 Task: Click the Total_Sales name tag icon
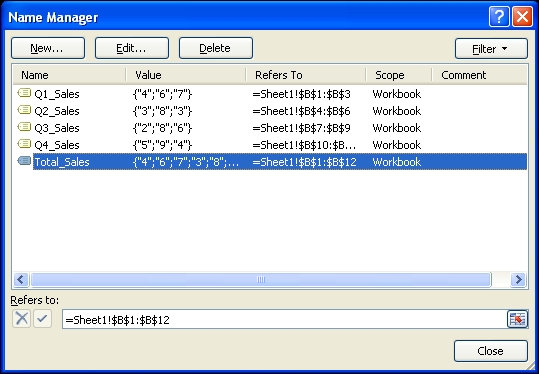(24, 161)
